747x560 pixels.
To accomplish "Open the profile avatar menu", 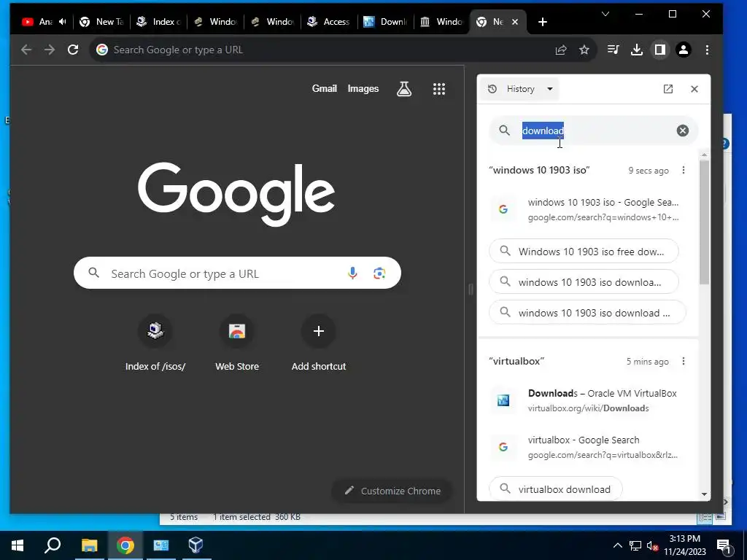I will [x=683, y=50].
